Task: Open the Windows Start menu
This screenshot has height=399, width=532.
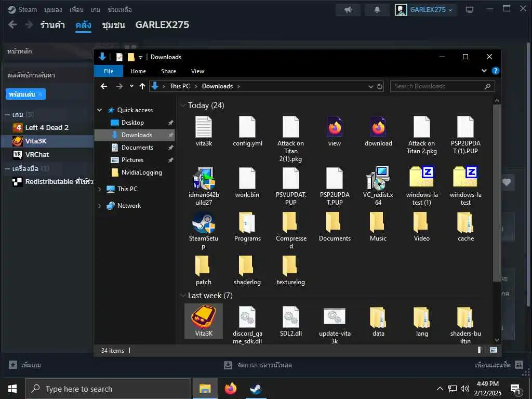Action: [12, 389]
